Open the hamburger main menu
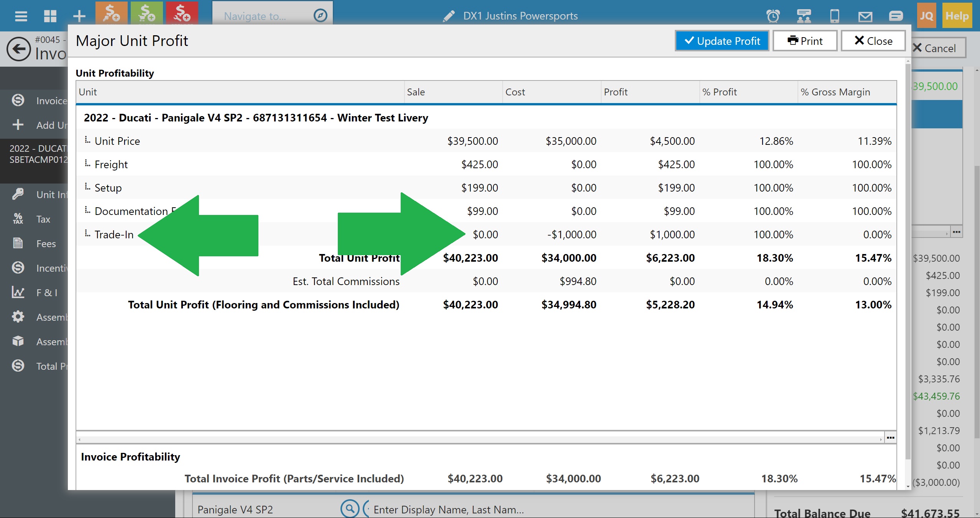 point(21,16)
